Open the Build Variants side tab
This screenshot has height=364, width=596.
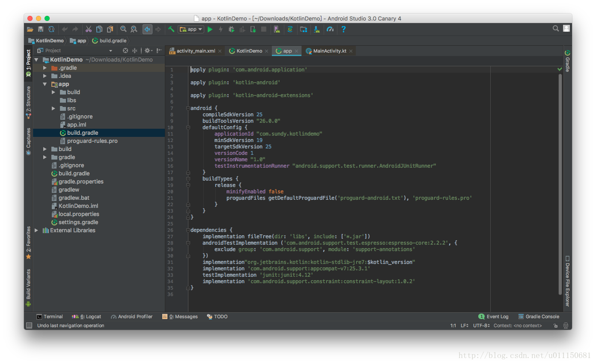tap(28, 288)
